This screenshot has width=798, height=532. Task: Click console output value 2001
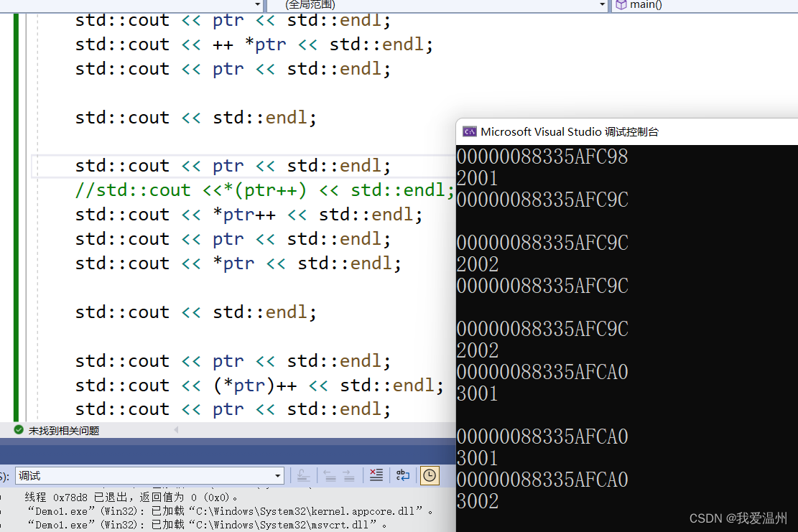(477, 178)
